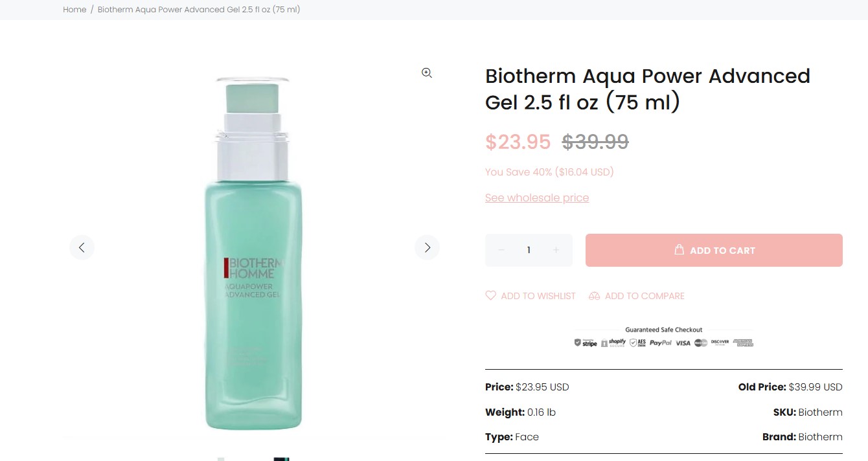Click the heart wishlist icon
Screen dimensions: 868x461
490,295
